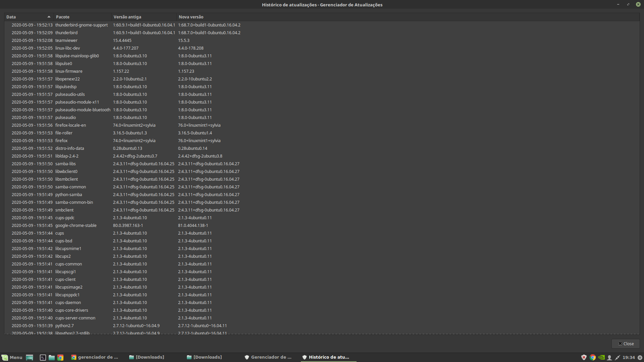Image resolution: width=644 pixels, height=362 pixels.
Task: Switch to the Gerenciador de taskbar window
Action: (268, 357)
